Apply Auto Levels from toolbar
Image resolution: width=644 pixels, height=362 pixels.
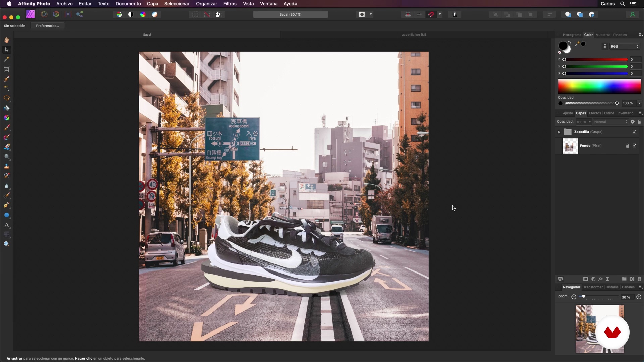tap(119, 14)
